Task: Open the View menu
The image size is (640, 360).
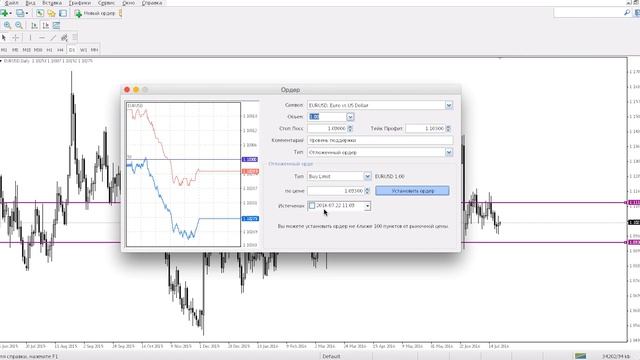Action: [30, 3]
